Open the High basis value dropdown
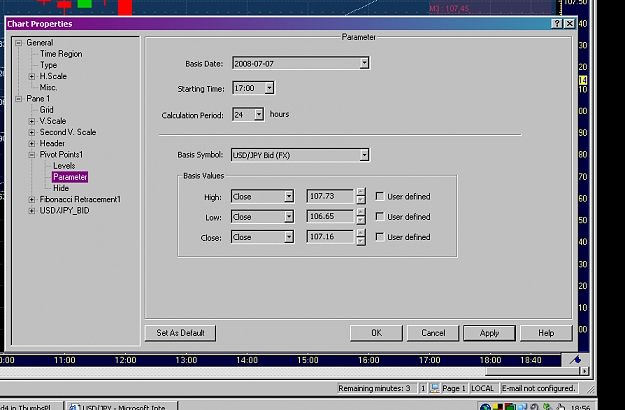The height and width of the screenshot is (410, 625). point(289,196)
